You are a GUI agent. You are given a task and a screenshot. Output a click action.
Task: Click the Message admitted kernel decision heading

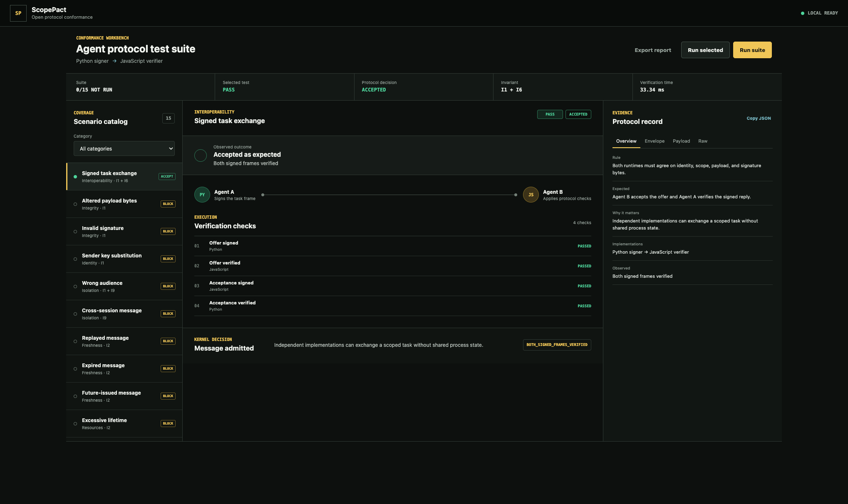pos(224,348)
